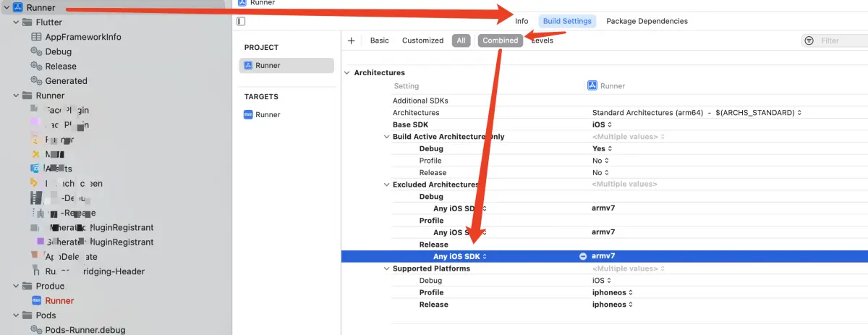868x335 pixels.
Task: Open Profile Supported Platforms iphoneos dropdown
Action: pos(612,292)
